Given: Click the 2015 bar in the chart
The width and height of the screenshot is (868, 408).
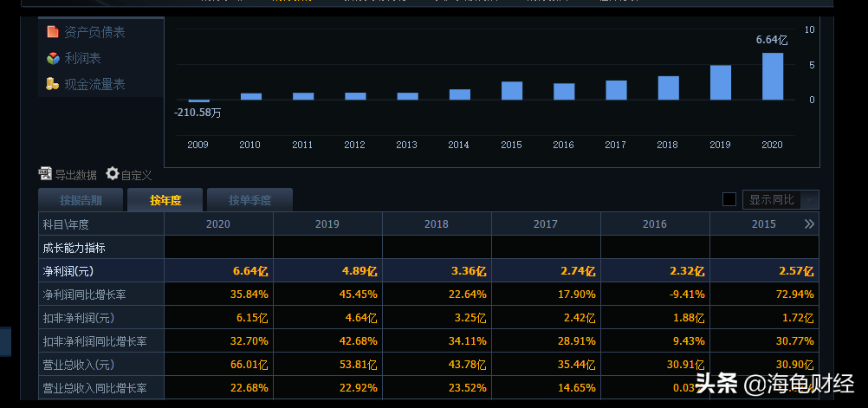Looking at the screenshot, I should click(512, 91).
